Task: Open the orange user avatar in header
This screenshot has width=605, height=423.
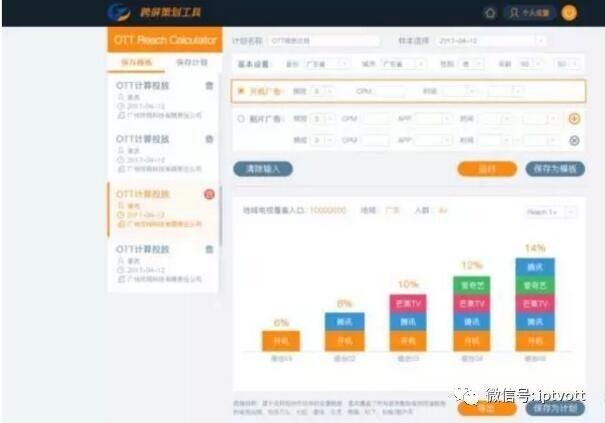Action: pos(569,13)
